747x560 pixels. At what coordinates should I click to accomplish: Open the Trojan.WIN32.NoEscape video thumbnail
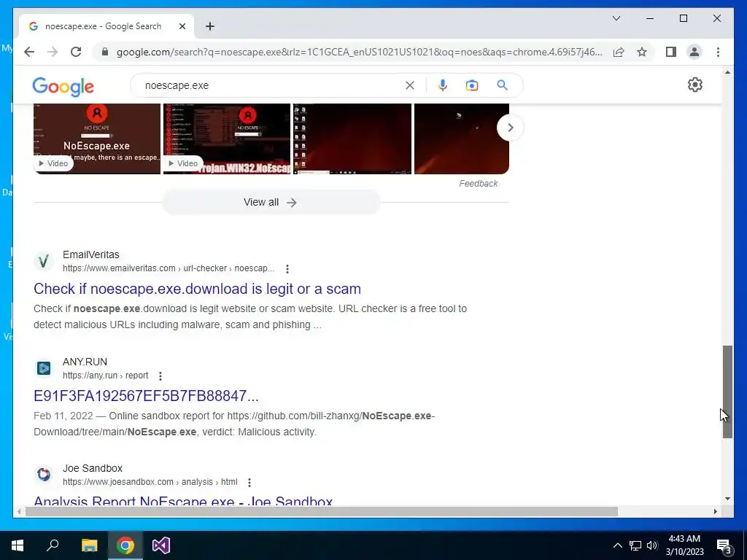click(x=227, y=139)
